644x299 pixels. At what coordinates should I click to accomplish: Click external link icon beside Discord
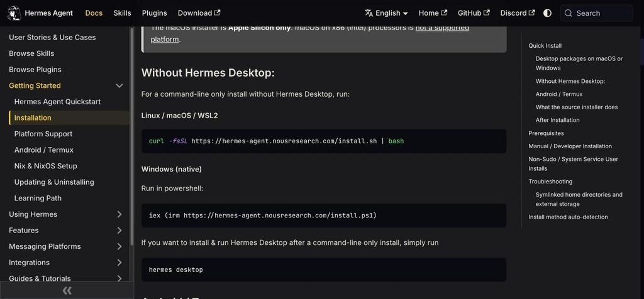(532, 13)
